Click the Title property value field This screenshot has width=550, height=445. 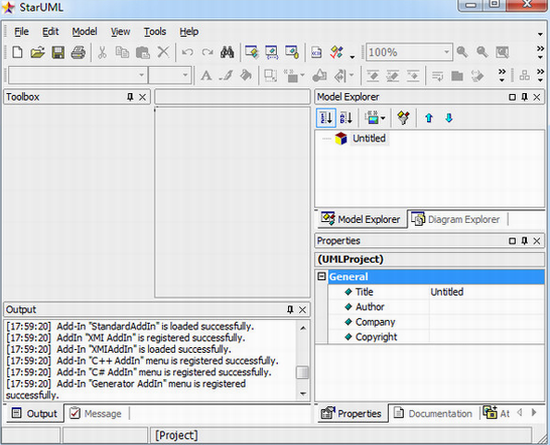pyautogui.click(x=487, y=292)
